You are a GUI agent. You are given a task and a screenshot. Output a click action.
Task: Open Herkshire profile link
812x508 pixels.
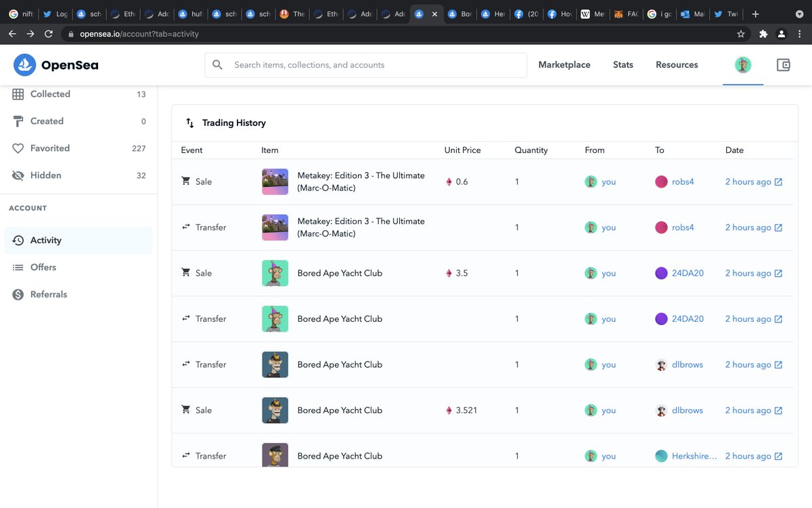694,456
